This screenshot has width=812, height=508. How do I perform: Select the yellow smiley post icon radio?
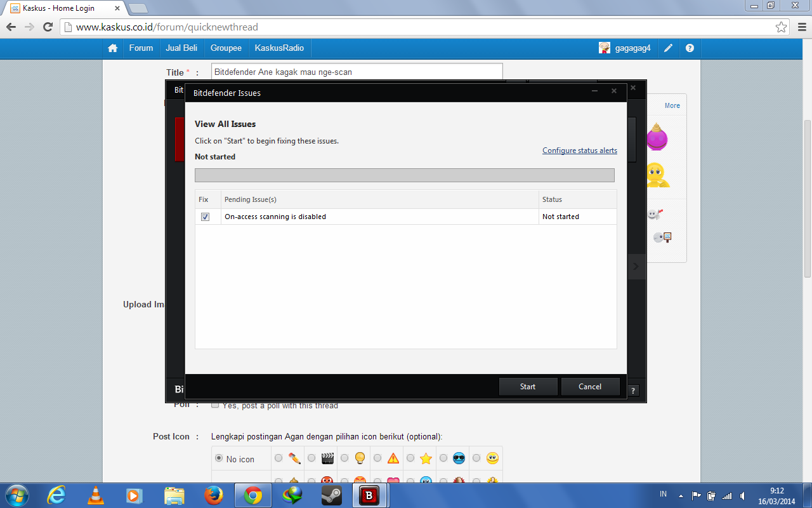pyautogui.click(x=476, y=458)
